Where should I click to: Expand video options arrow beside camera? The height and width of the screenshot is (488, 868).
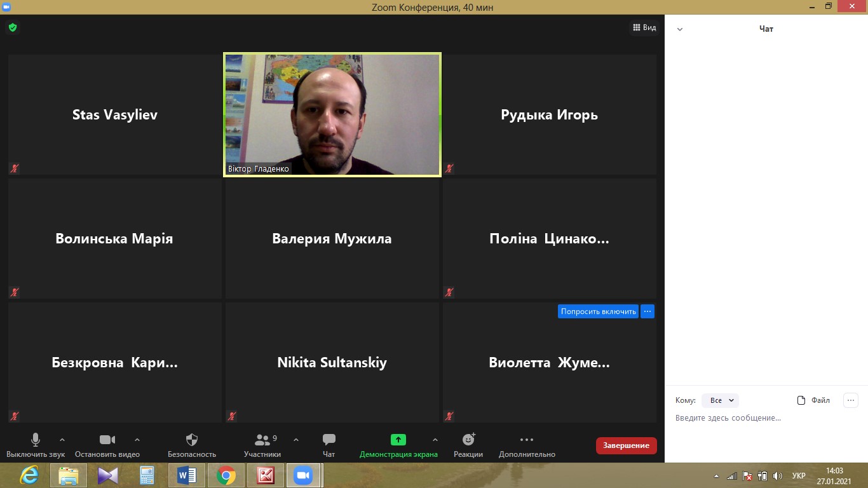pos(137,440)
